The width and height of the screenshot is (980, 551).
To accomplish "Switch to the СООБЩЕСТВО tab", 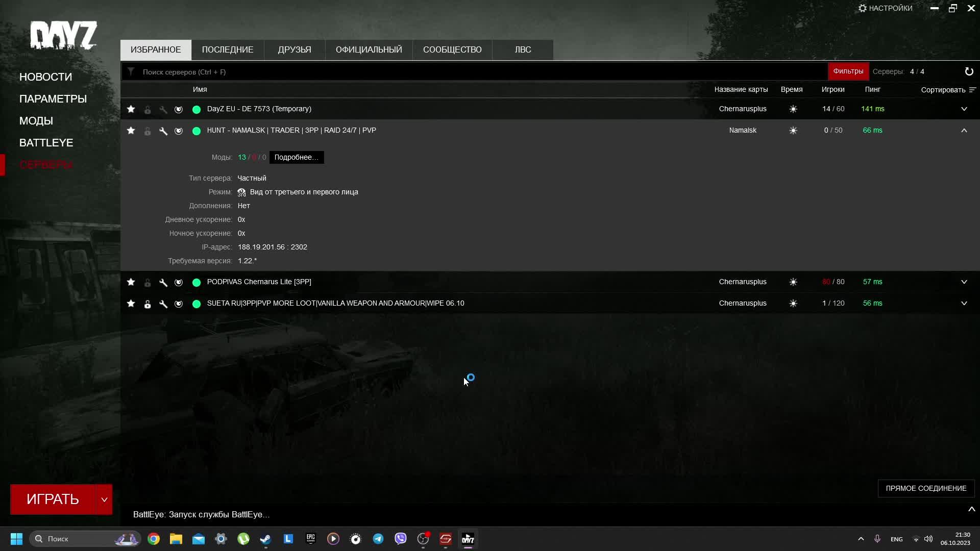I will click(x=452, y=50).
